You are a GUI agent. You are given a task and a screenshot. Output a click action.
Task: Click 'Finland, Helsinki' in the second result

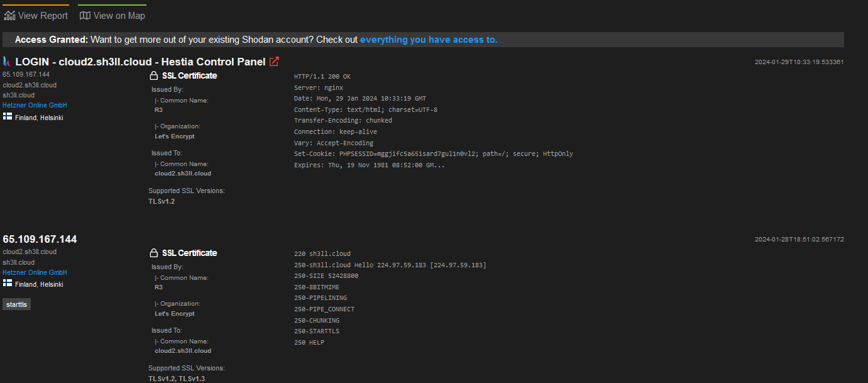[x=39, y=285]
